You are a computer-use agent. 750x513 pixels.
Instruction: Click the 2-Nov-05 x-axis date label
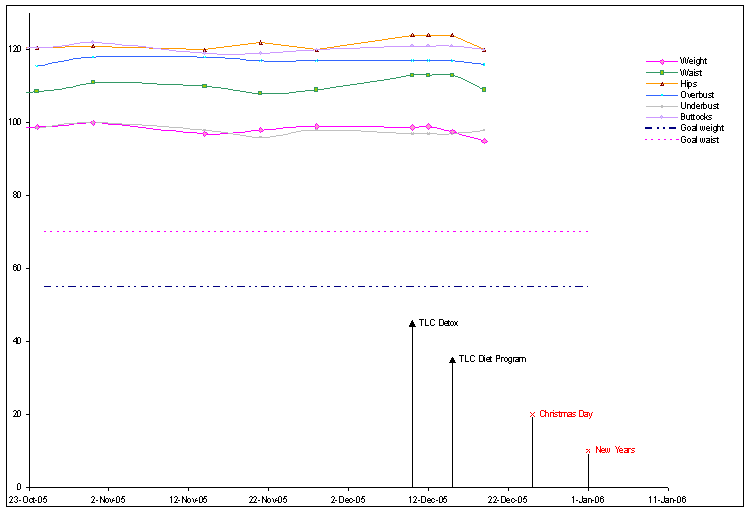[108, 500]
